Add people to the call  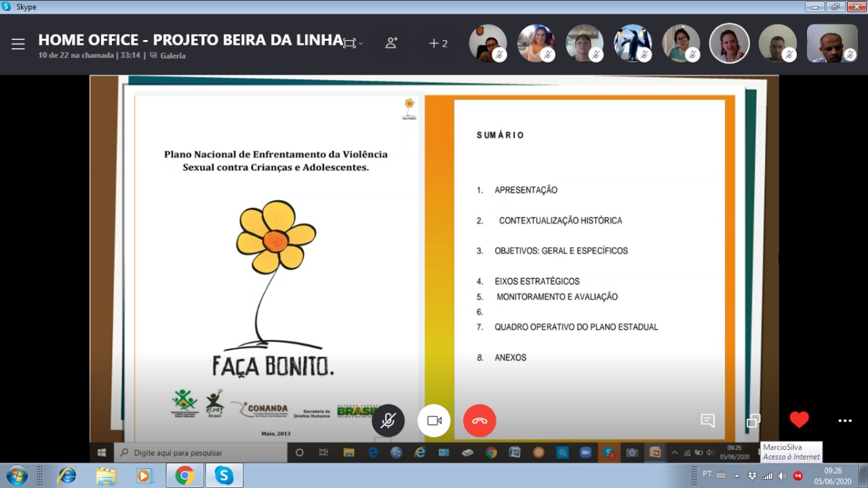pos(391,43)
